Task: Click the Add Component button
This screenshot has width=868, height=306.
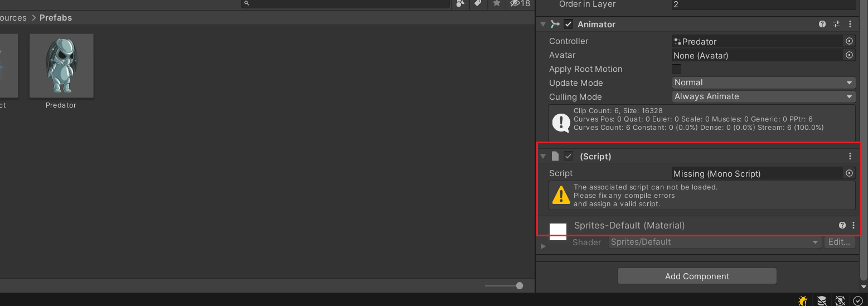Action: [697, 276]
